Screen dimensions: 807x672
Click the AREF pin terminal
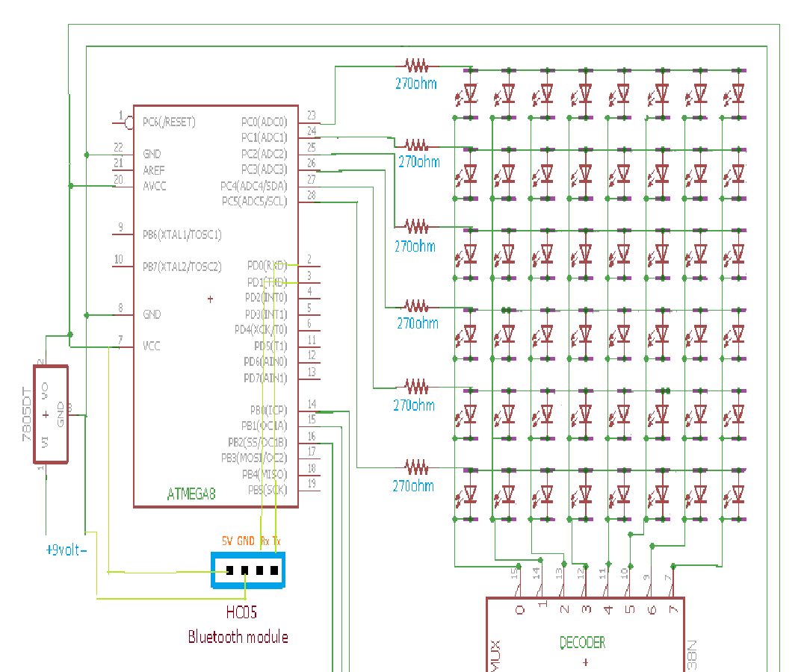tap(122, 170)
